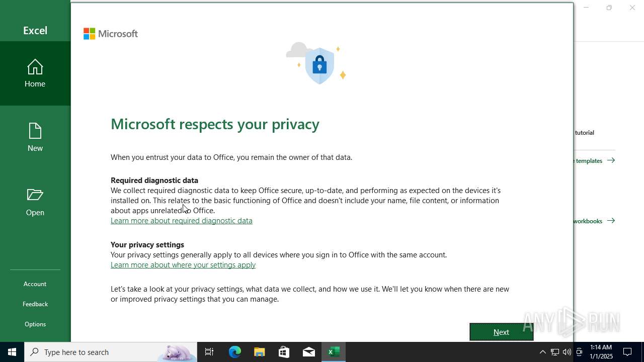644x362 pixels.
Task: Select the Open folder sidebar item
Action: tap(35, 202)
